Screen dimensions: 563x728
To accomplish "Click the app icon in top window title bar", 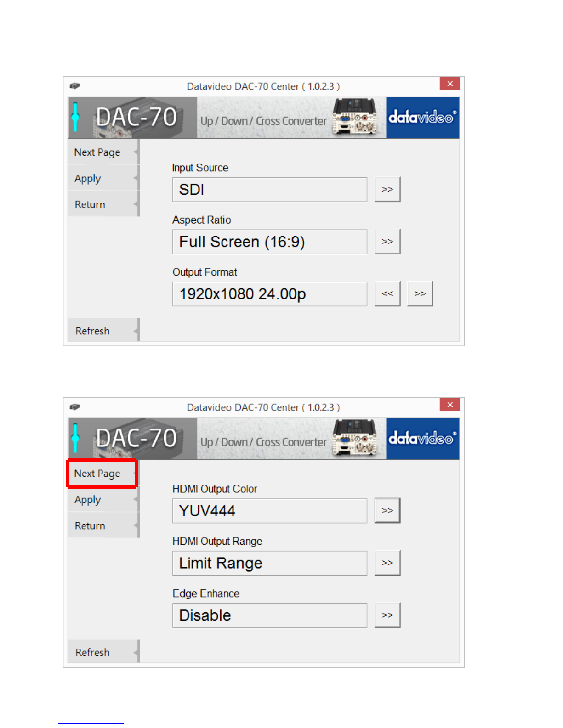I will [74, 86].
